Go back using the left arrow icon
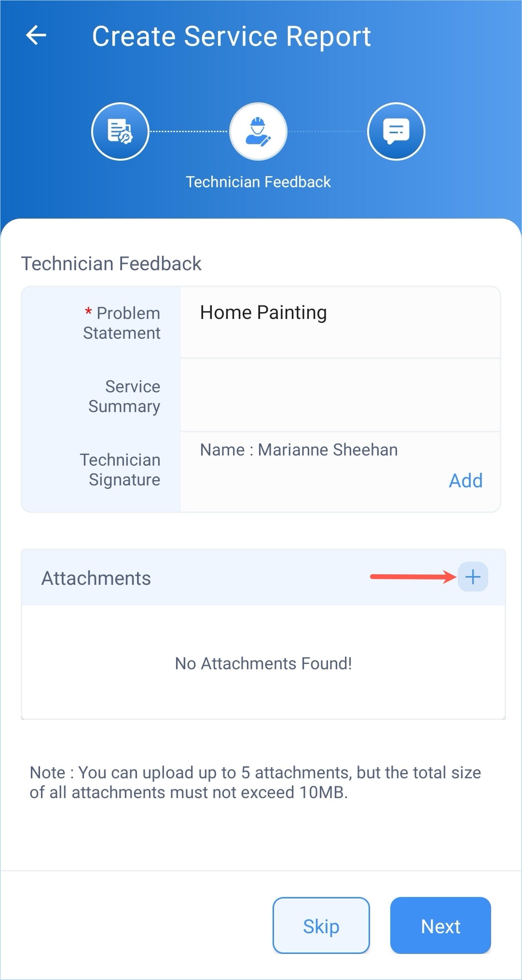522x980 pixels. [x=36, y=36]
